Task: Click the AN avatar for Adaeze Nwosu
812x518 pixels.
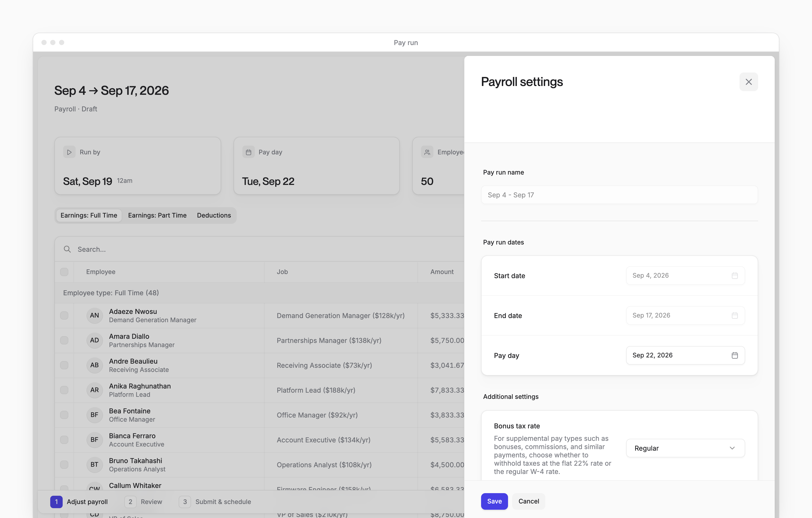Action: click(x=95, y=315)
